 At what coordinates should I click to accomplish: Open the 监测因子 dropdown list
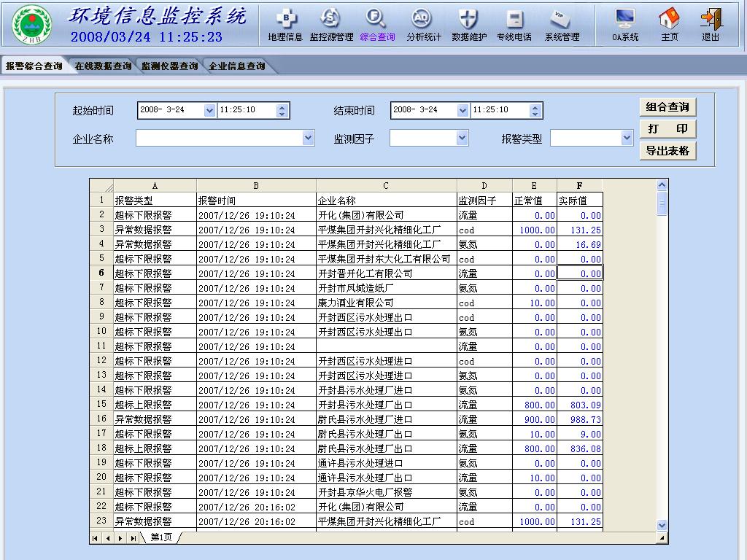(x=462, y=138)
